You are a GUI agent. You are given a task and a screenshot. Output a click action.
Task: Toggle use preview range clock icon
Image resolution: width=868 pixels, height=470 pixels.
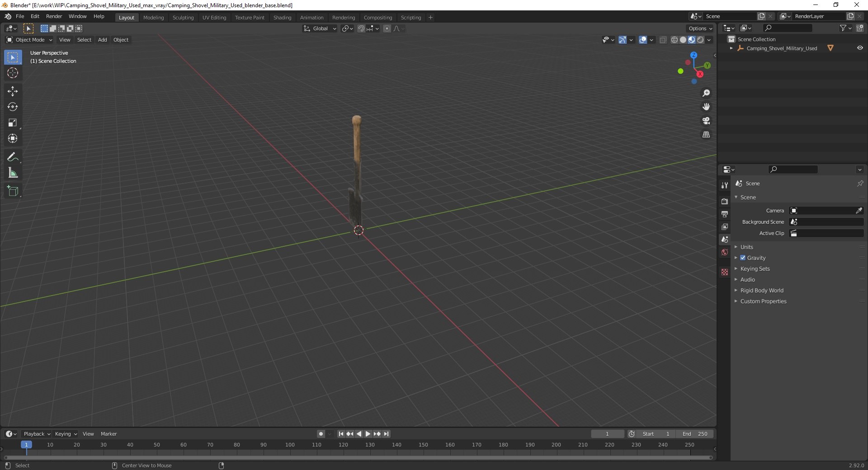[632, 434]
